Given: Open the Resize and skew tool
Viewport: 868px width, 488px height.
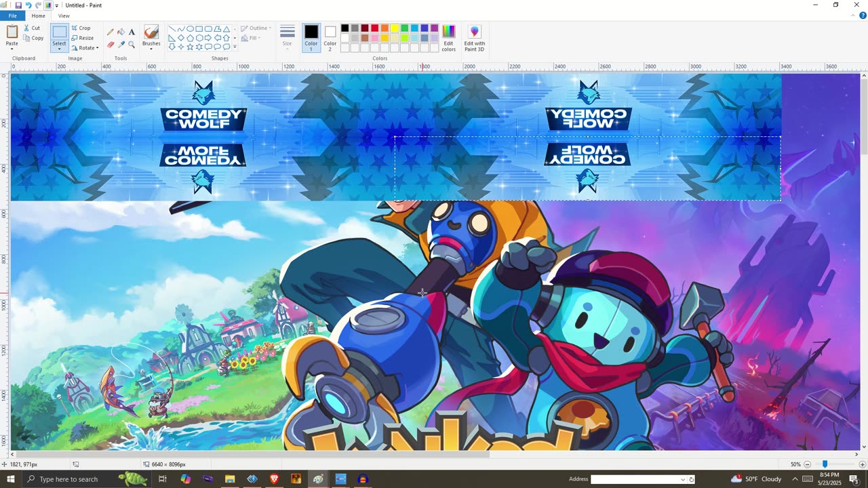Looking at the screenshot, I should [83, 38].
